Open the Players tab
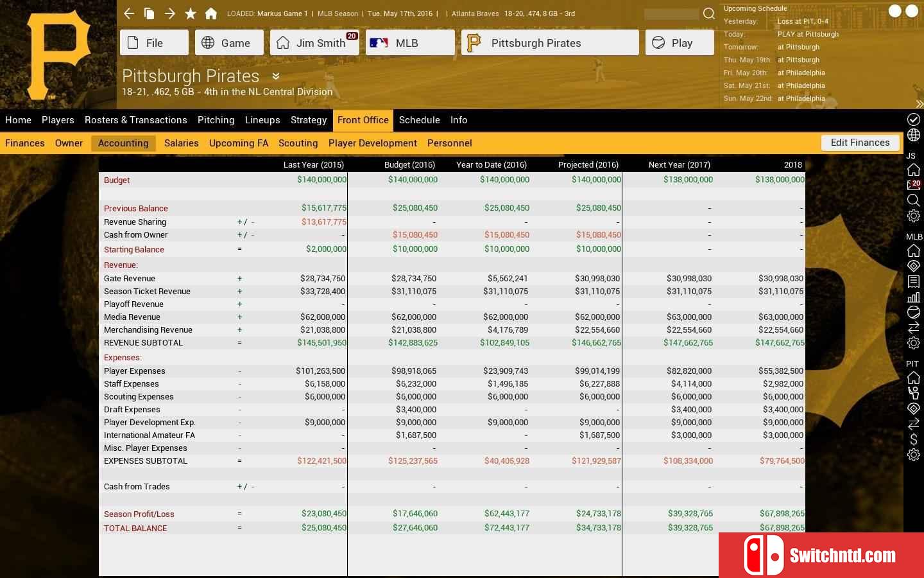This screenshot has height=578, width=924. 58,120
